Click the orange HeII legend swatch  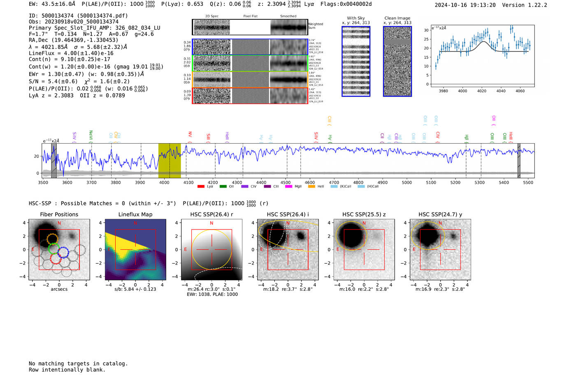click(311, 186)
